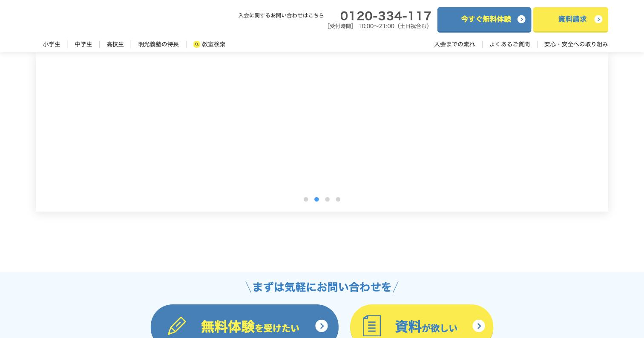The height and width of the screenshot is (338, 644).
Task: Open よくあるご質問 link
Action: [x=509, y=44]
